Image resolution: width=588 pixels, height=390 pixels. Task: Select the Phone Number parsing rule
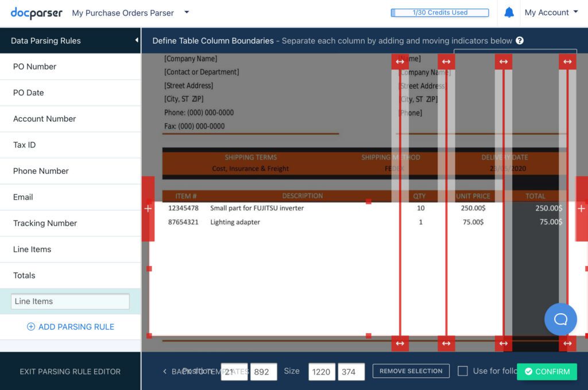pyautogui.click(x=71, y=171)
